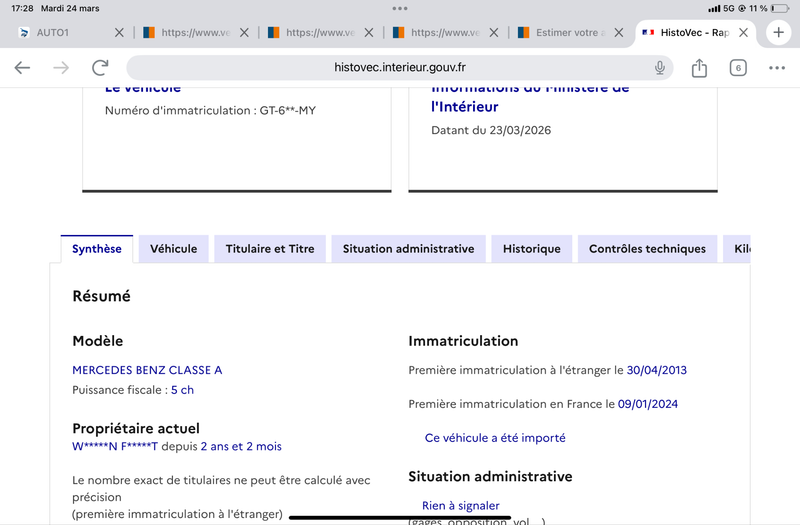Image resolution: width=800 pixels, height=525 pixels.
Task: Go back to the previous page
Action: (22, 68)
